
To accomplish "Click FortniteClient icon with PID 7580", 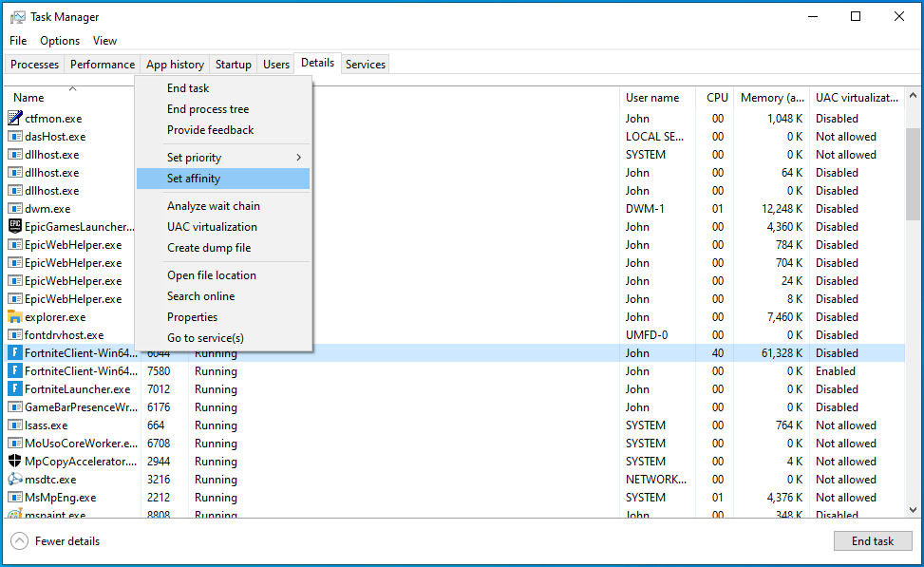I will (x=15, y=371).
